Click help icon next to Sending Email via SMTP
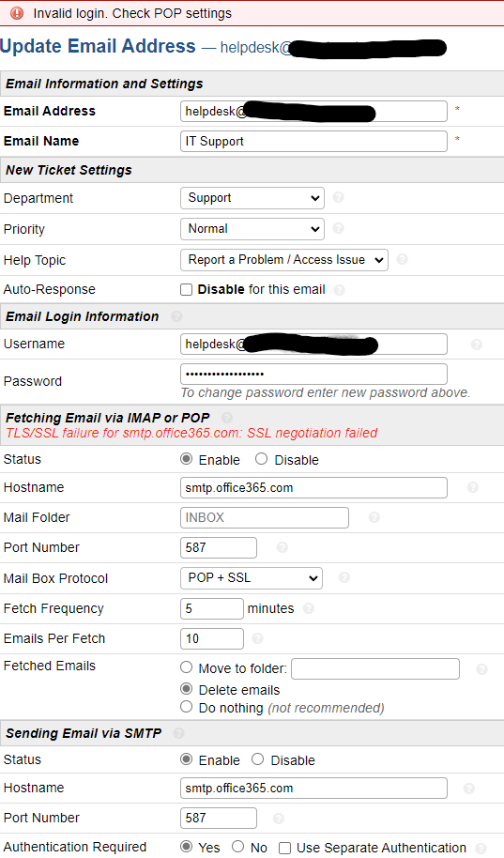 click(x=178, y=733)
